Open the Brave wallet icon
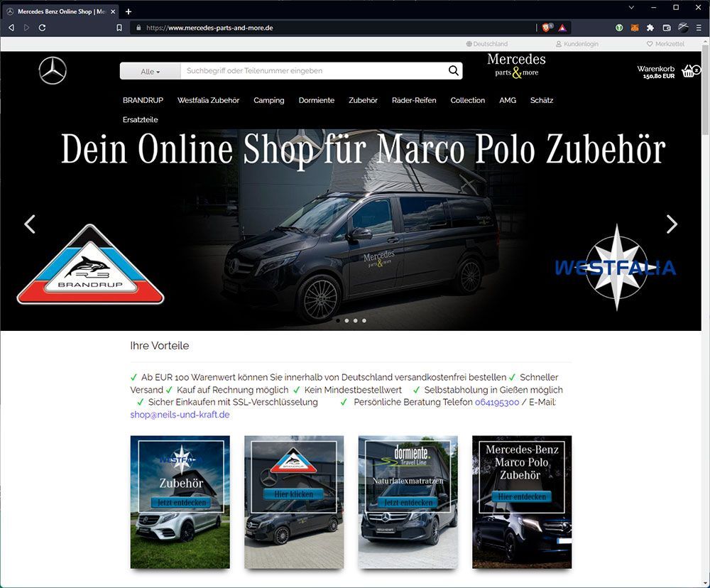 (667, 28)
